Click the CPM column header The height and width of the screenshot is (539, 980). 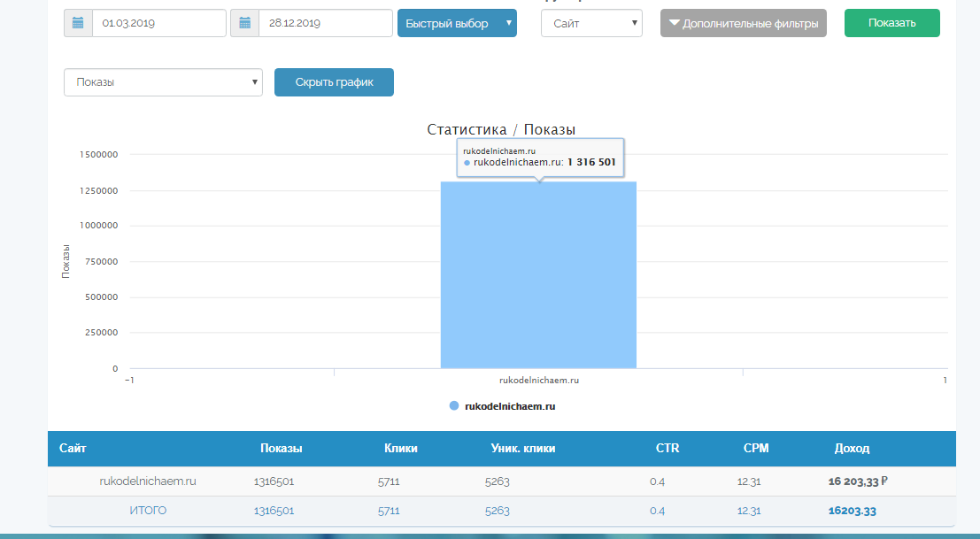pyautogui.click(x=756, y=448)
